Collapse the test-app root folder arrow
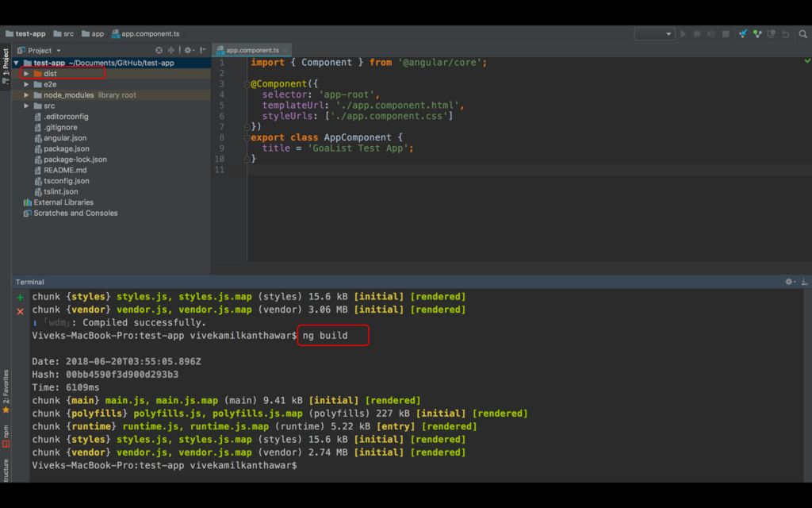Viewport: 812px width, 508px height. pyautogui.click(x=17, y=63)
